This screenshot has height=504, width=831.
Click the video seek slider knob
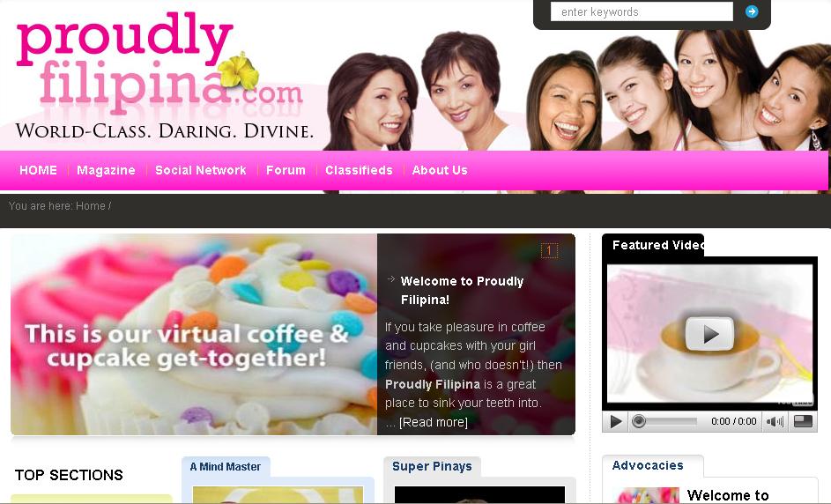pos(639,421)
